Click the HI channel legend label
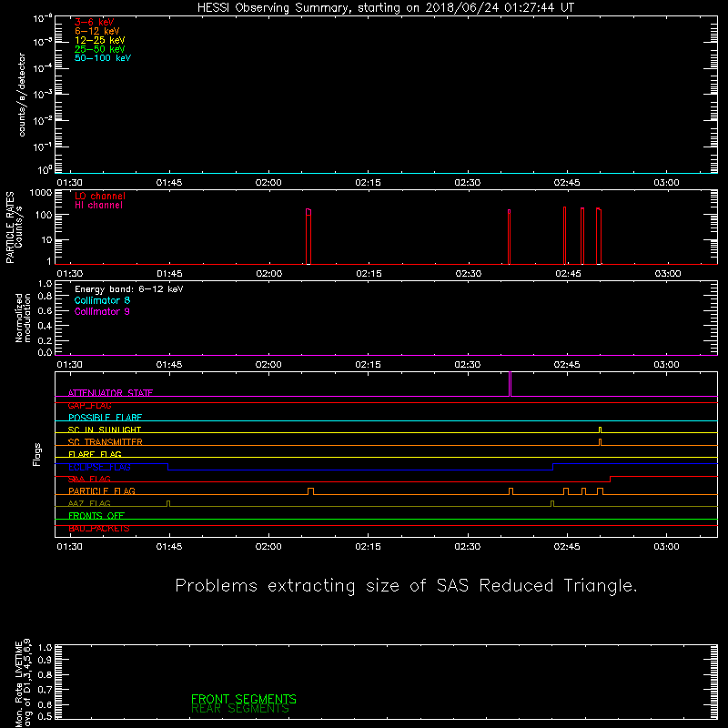The width and height of the screenshot is (728, 728). click(x=98, y=205)
